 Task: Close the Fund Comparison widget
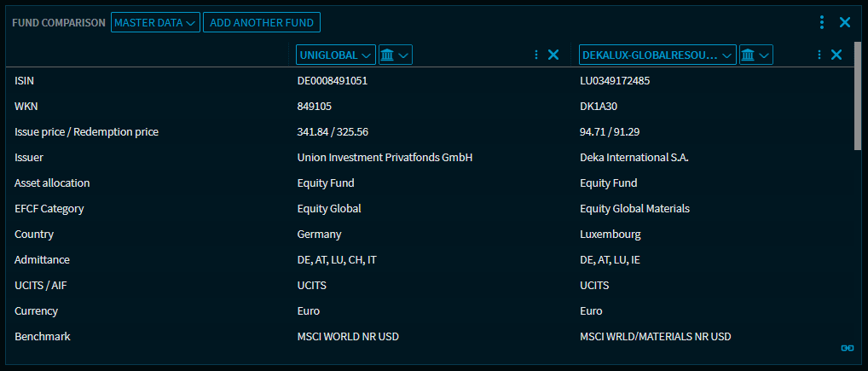845,23
